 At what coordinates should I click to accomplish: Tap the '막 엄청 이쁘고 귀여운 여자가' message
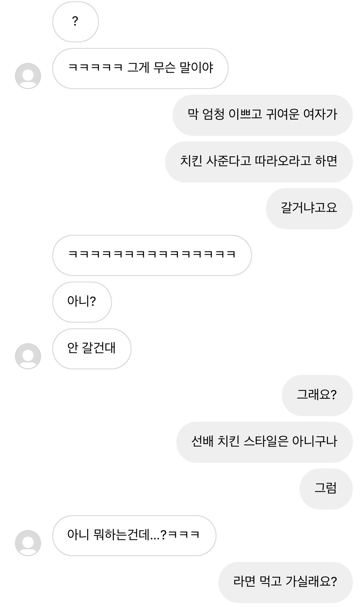(262, 115)
